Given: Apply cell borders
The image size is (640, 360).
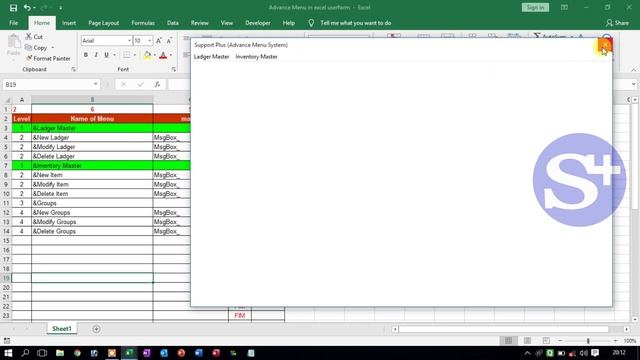Looking at the screenshot, I should (127, 55).
